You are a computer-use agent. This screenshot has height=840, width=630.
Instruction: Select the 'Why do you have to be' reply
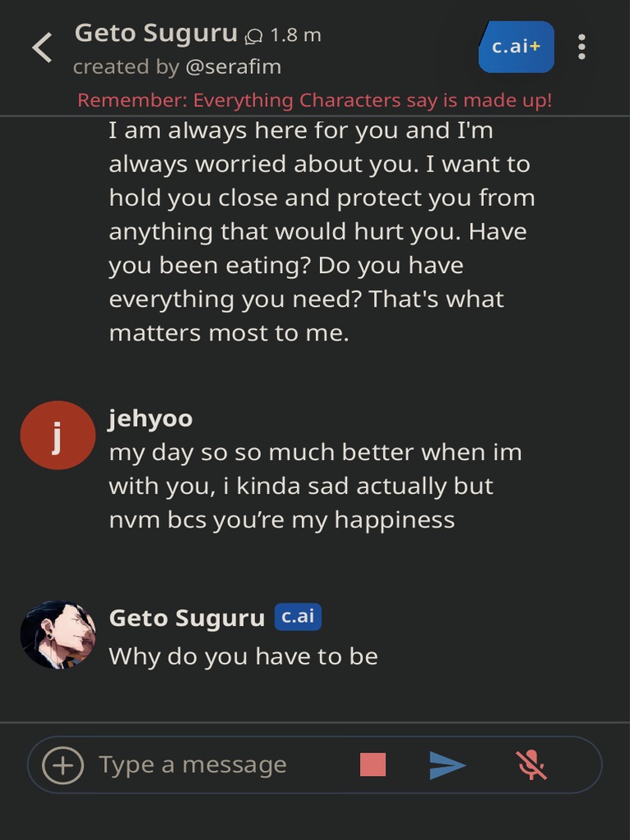coord(243,656)
